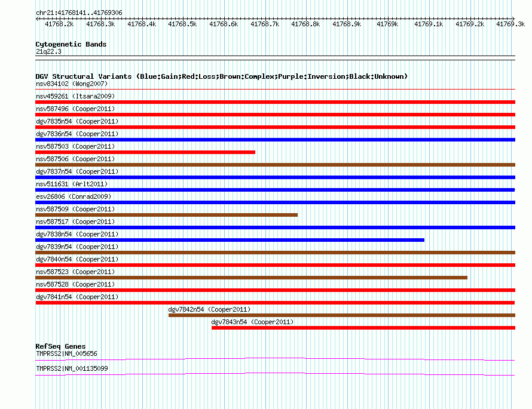Select the blue bar for nsv511631
Screen dimensions: 532x409
tap(275, 190)
